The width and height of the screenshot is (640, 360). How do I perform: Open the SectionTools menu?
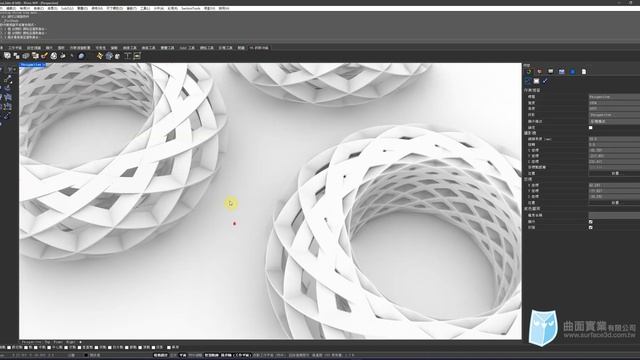point(191,8)
